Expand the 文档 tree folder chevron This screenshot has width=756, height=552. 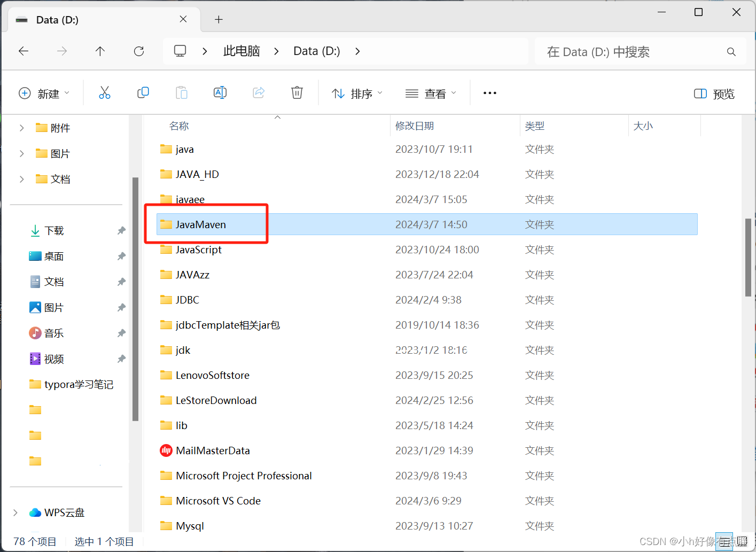coord(21,179)
